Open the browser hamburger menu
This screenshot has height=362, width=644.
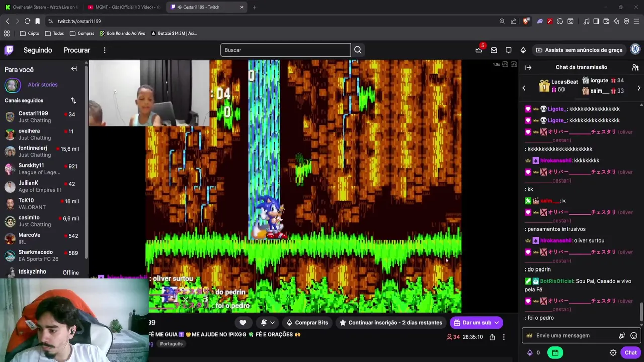click(636, 21)
